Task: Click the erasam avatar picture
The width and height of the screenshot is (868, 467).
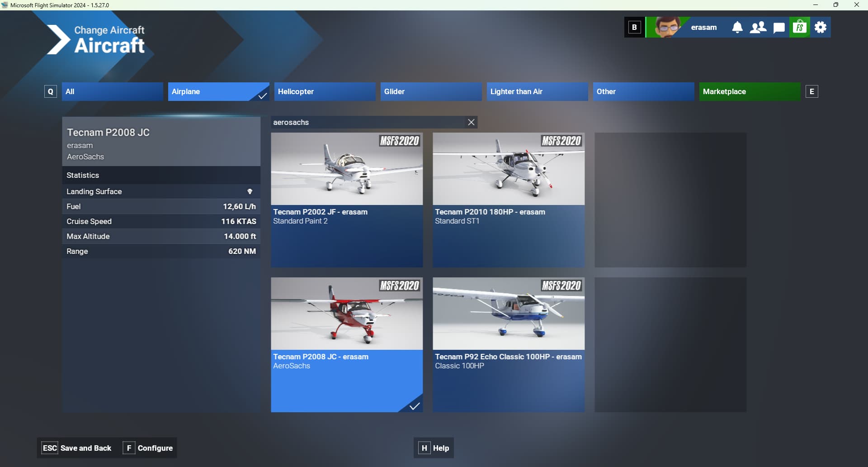Action: pyautogui.click(x=667, y=27)
